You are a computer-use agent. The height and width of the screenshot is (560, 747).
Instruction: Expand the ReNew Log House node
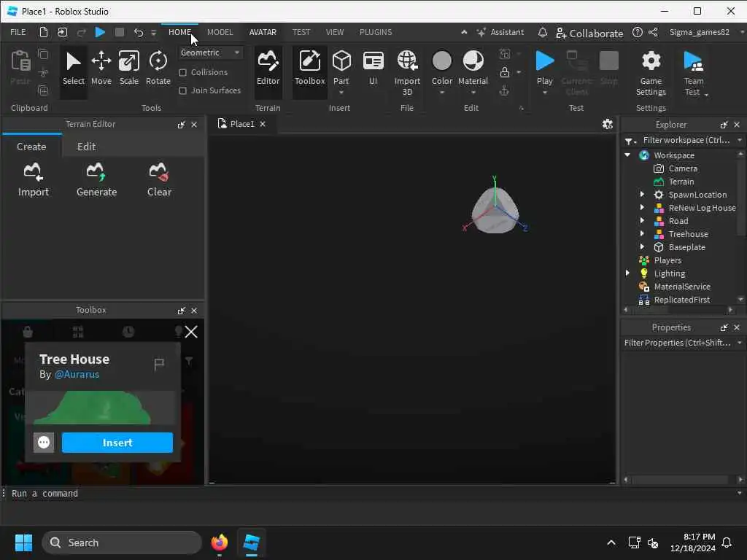[642, 208]
